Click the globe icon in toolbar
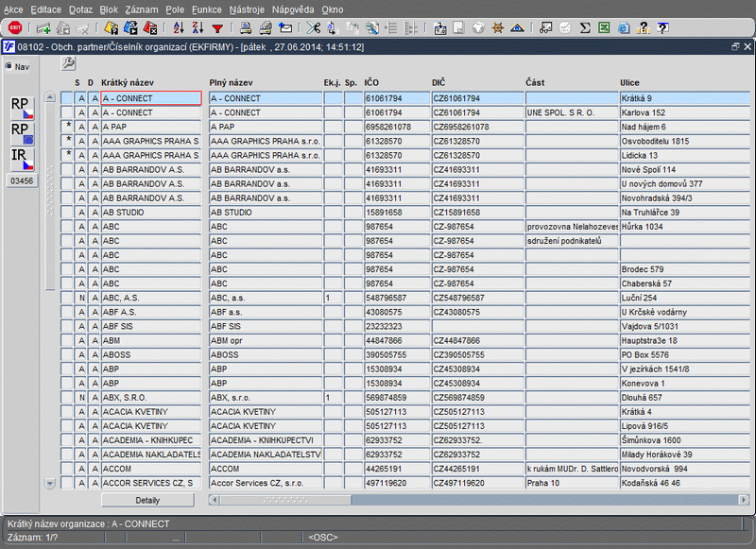Image resolution: width=756 pixels, height=549 pixels. (478, 28)
